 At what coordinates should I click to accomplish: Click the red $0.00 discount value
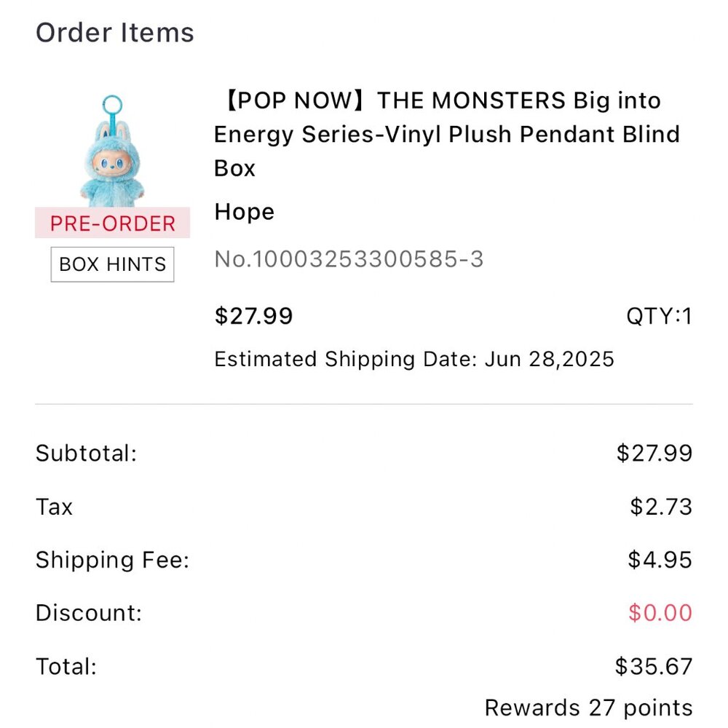coord(660,613)
